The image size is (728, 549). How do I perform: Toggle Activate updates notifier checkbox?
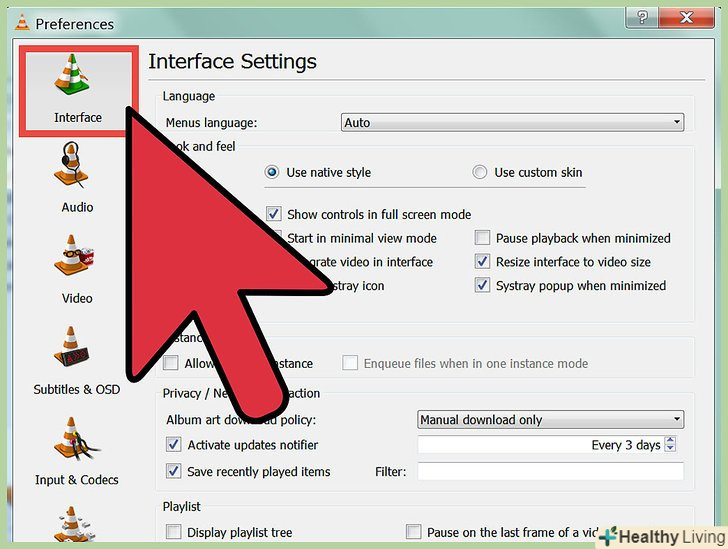pos(174,444)
